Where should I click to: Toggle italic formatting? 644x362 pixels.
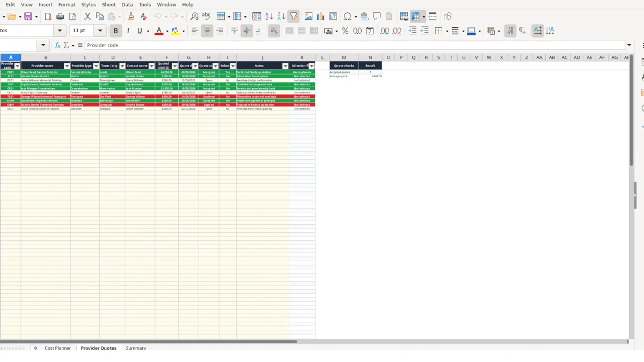tap(128, 31)
